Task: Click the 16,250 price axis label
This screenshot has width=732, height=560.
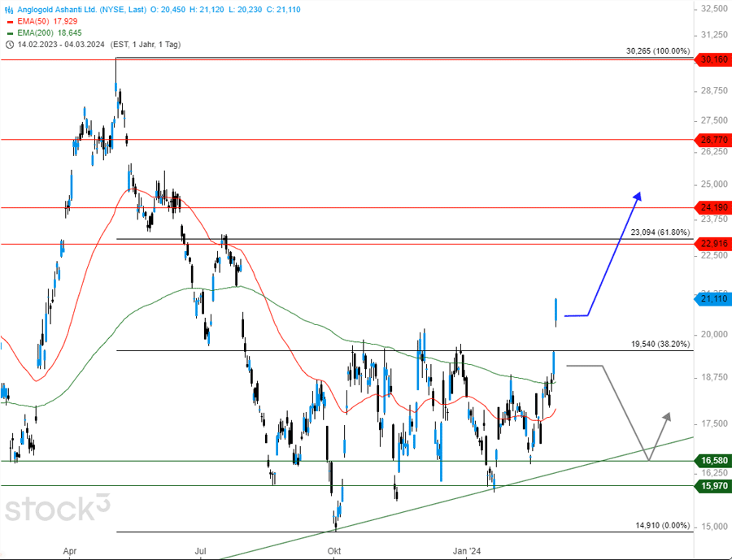Action: 714,473
